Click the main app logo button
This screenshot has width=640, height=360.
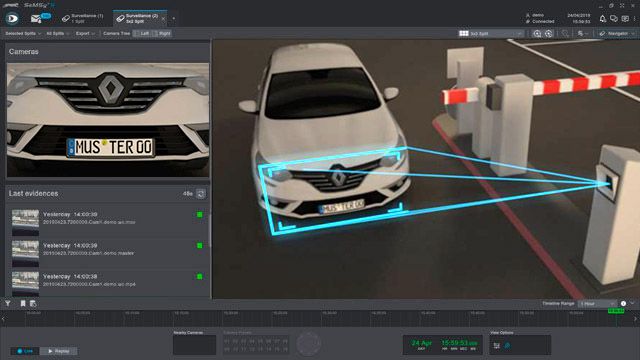pos(12,18)
